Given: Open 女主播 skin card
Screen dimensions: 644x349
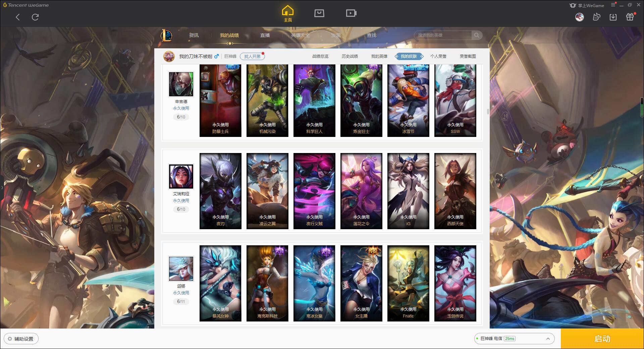Looking at the screenshot, I should point(361,284).
